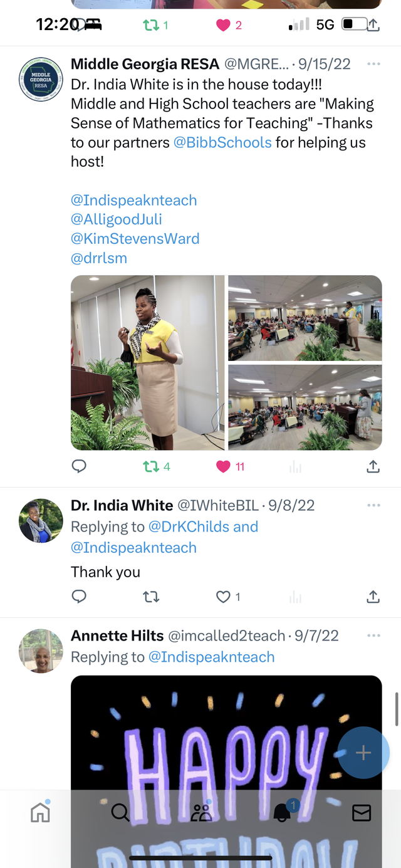Retweet Dr. India White's Thank you reply
Image resolution: width=401 pixels, height=868 pixels.
tap(150, 597)
